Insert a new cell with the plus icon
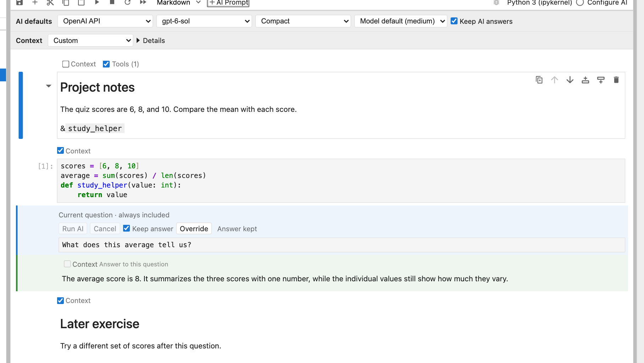Viewport: 644px width, 363px height. pyautogui.click(x=35, y=2)
